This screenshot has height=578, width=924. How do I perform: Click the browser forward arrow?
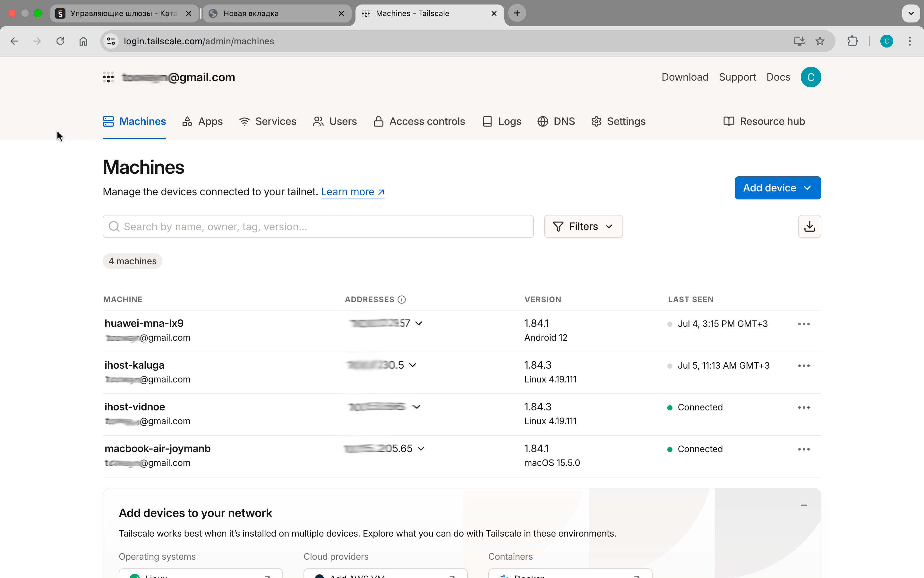[x=37, y=41]
